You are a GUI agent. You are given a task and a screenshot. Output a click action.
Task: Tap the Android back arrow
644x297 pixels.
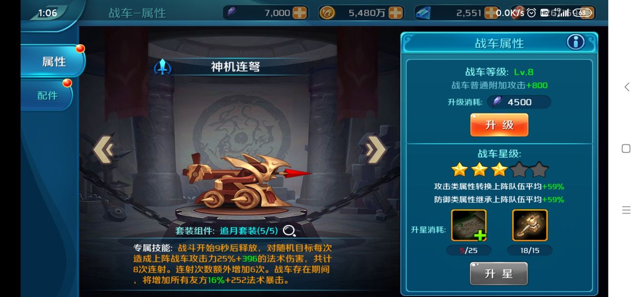point(627,87)
